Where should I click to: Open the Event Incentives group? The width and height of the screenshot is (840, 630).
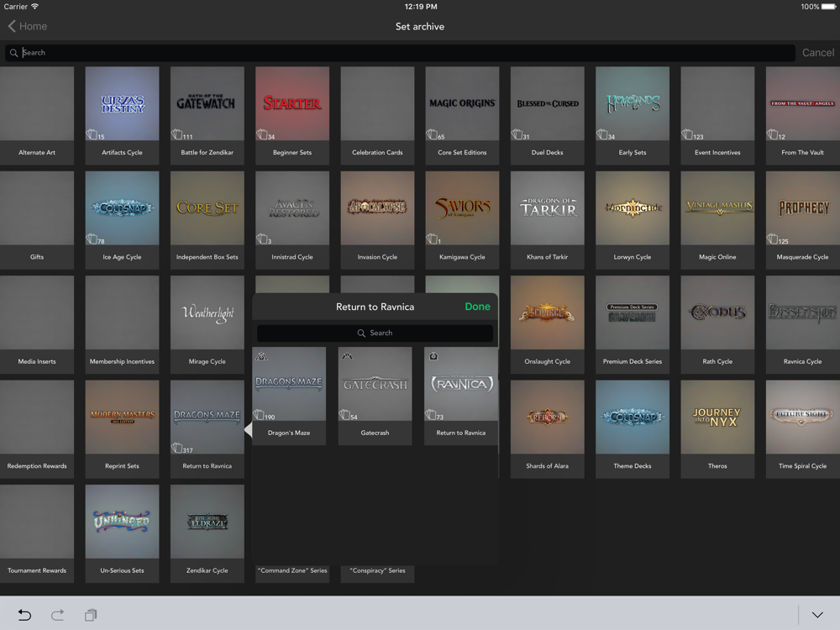(718, 116)
